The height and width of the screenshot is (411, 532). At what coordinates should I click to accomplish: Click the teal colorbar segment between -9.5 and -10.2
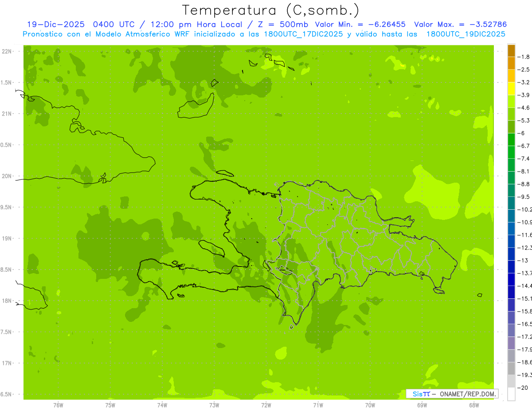point(511,203)
